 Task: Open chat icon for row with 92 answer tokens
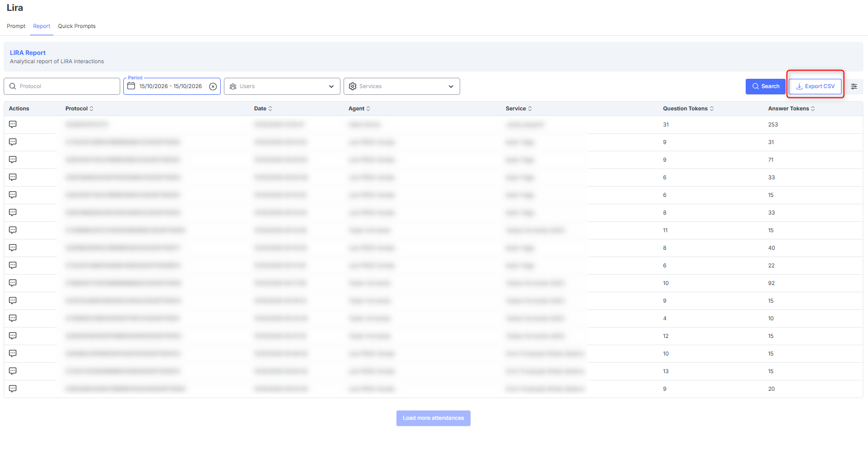[13, 283]
